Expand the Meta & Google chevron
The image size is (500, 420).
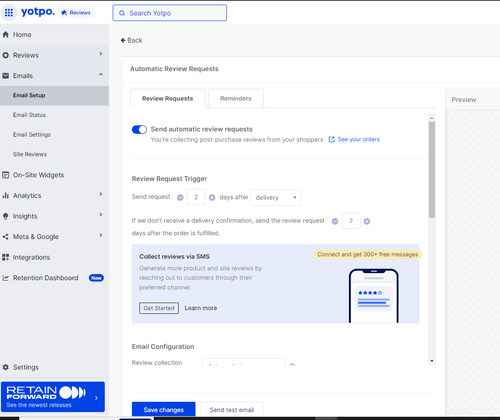[101, 236]
